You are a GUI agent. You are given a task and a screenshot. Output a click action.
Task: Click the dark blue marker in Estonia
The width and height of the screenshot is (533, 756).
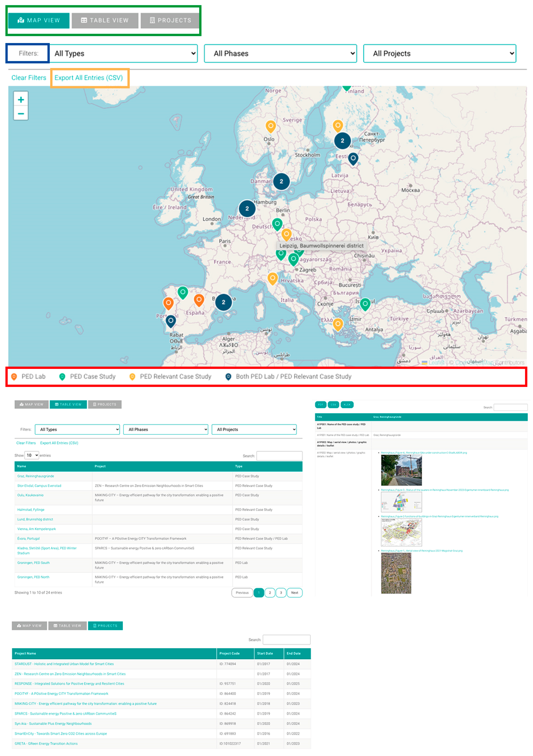click(x=353, y=158)
